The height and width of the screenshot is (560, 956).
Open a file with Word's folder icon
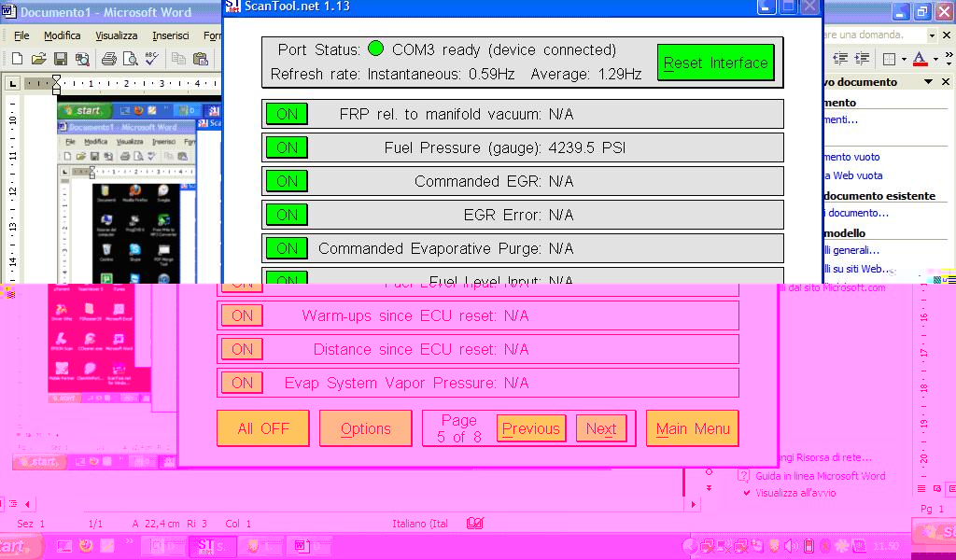[38, 59]
